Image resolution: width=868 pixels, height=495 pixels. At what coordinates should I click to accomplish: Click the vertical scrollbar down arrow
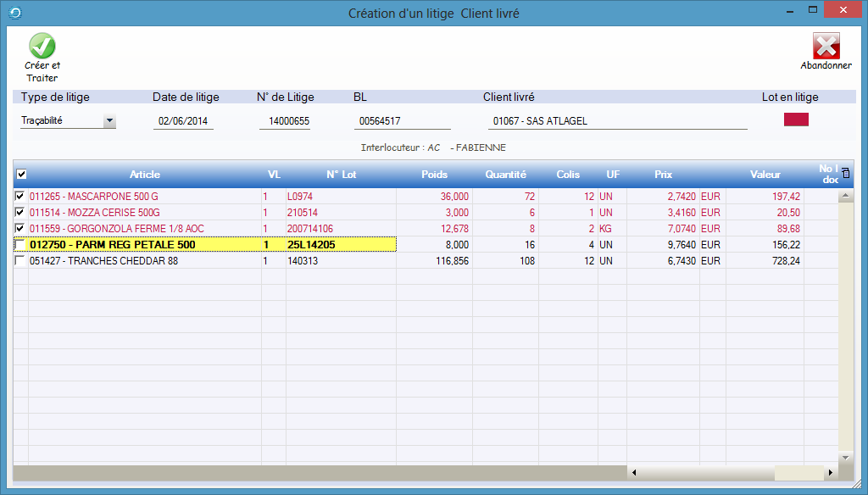click(x=845, y=459)
